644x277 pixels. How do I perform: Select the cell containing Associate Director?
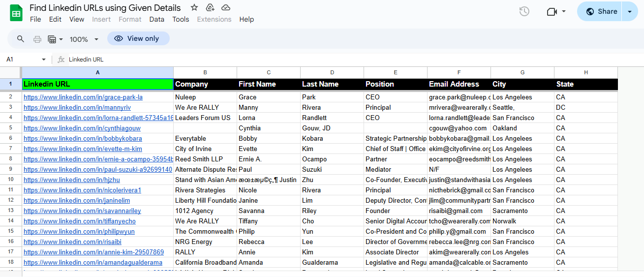tap(396, 252)
